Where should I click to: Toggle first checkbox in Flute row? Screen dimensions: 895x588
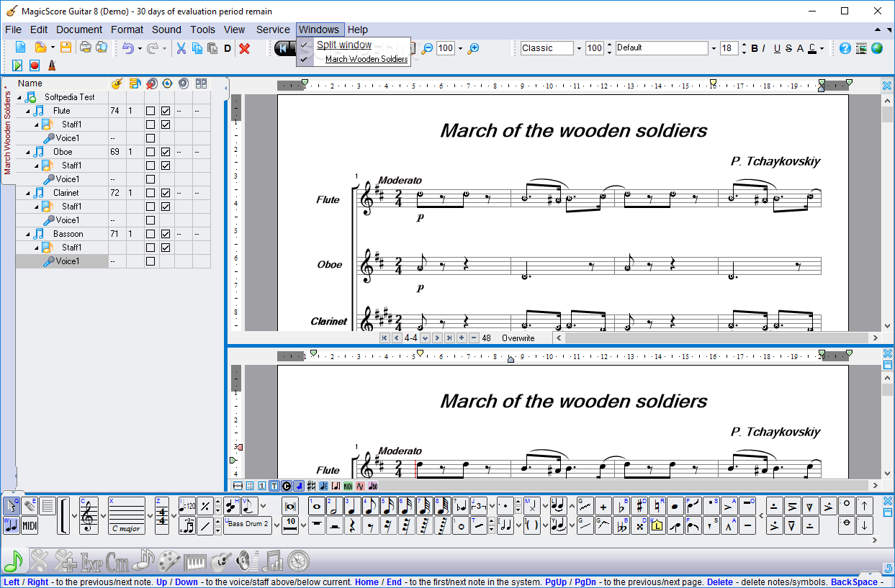click(150, 112)
